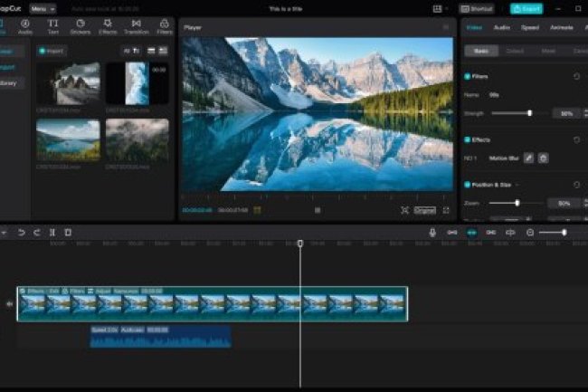
Task: Delete selected clip with trash icon
Action: coord(68,233)
